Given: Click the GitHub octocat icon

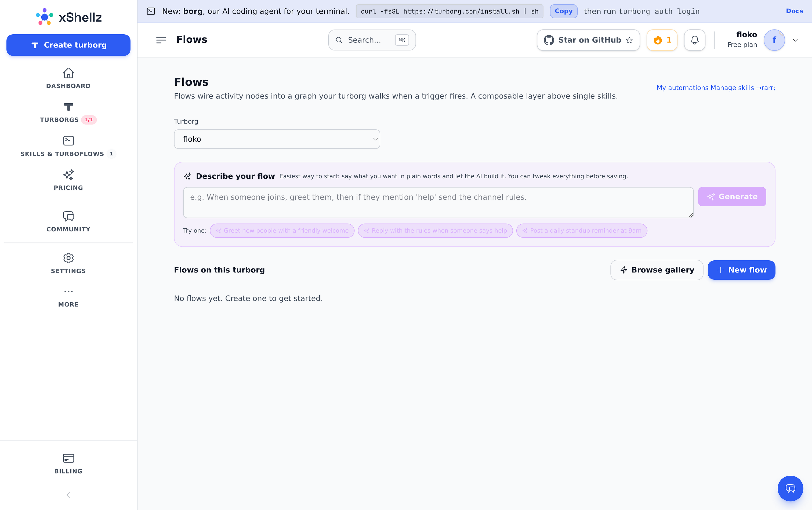Looking at the screenshot, I should pos(549,40).
